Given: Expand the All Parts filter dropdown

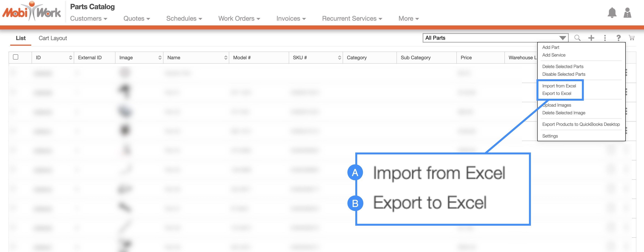Looking at the screenshot, I should (562, 38).
